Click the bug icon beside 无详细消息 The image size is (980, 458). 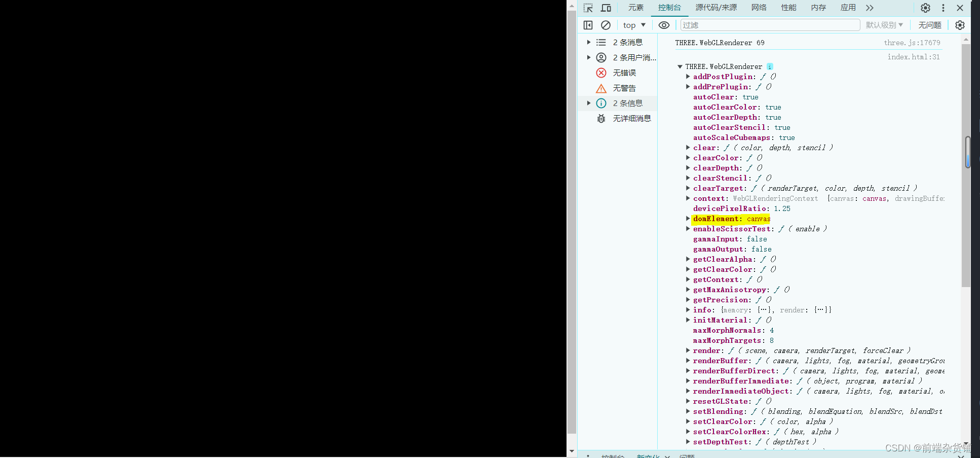(601, 118)
